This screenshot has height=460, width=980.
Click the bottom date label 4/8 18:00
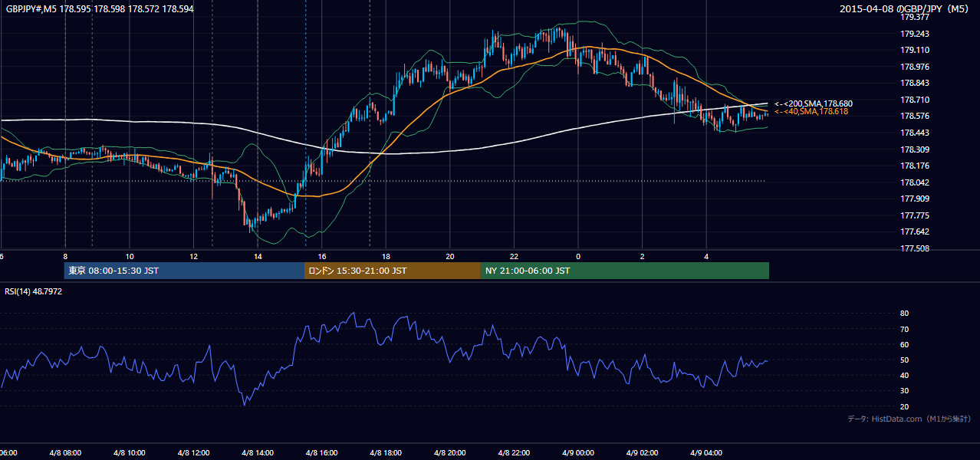click(386, 453)
